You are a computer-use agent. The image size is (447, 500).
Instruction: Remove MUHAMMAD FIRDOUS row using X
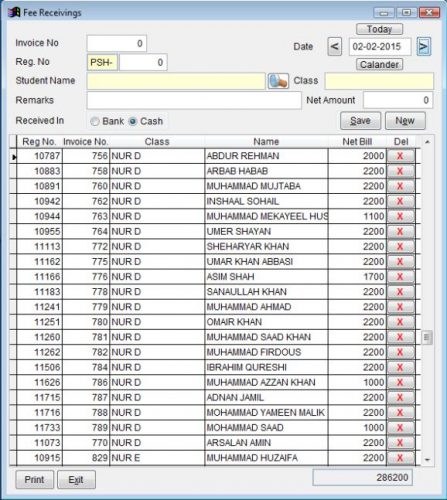400,352
